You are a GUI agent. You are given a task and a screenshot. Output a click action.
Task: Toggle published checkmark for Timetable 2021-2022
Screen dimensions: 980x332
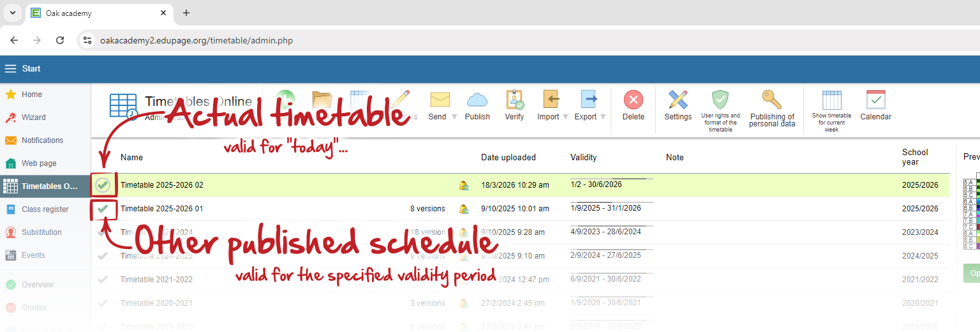103,280
